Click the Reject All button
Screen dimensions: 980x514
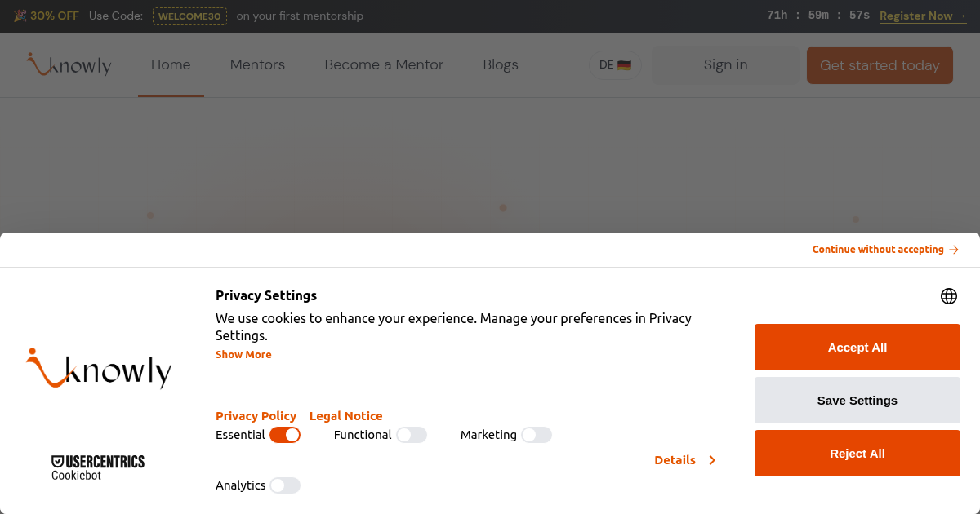tap(857, 453)
